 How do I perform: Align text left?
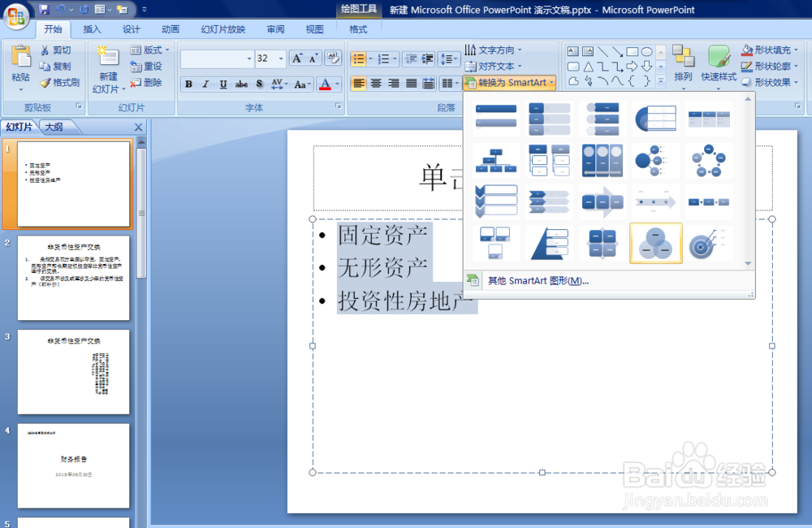(358, 83)
